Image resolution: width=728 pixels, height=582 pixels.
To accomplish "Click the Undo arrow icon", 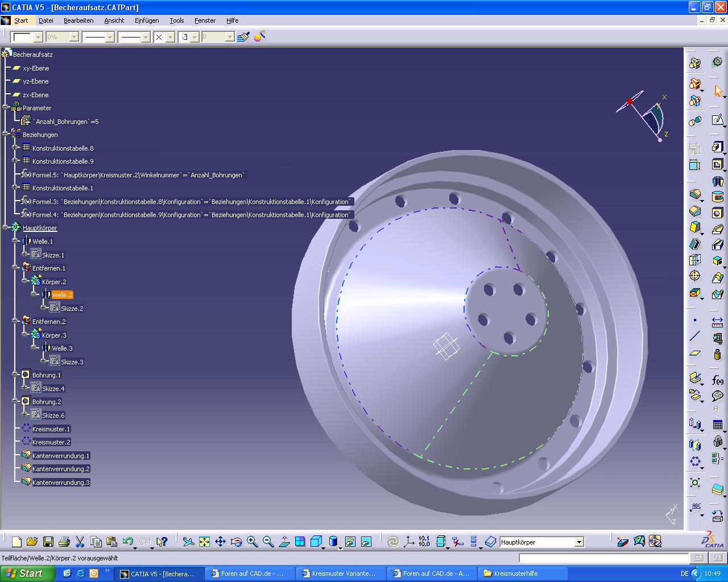I will point(127,542).
